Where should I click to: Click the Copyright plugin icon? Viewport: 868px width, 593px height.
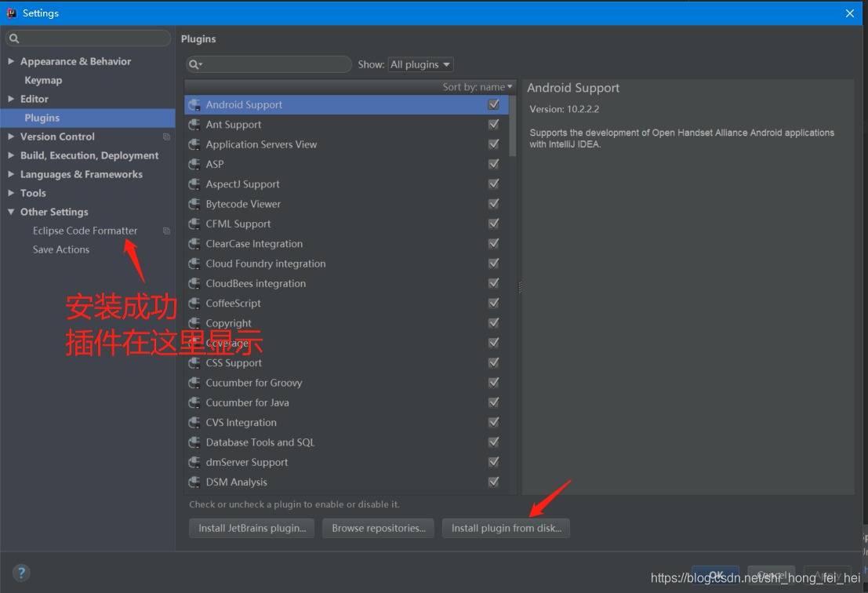coord(194,323)
